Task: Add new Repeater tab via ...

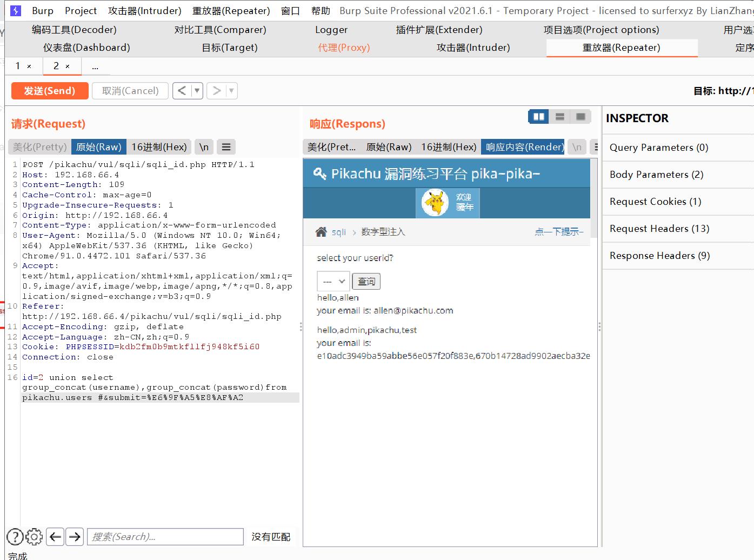Action: (x=95, y=66)
